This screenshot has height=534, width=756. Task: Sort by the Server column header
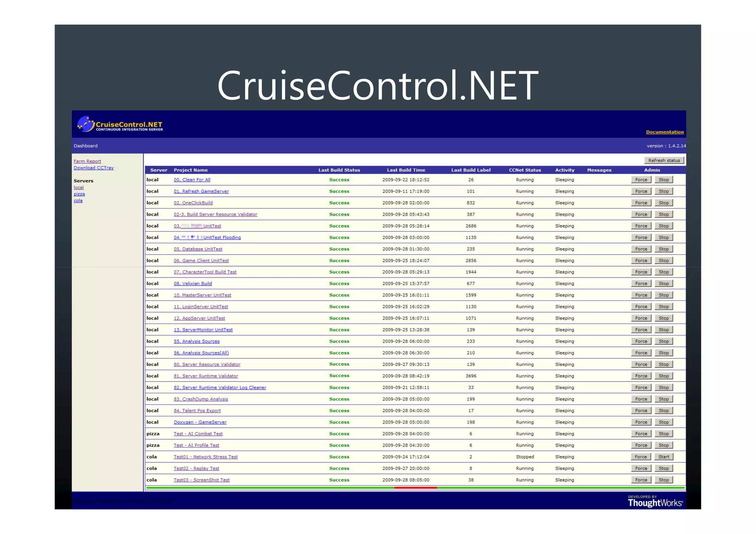159,170
